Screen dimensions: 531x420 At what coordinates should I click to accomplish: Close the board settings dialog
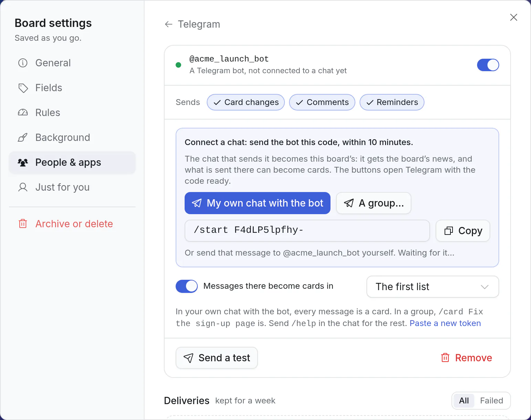514,17
